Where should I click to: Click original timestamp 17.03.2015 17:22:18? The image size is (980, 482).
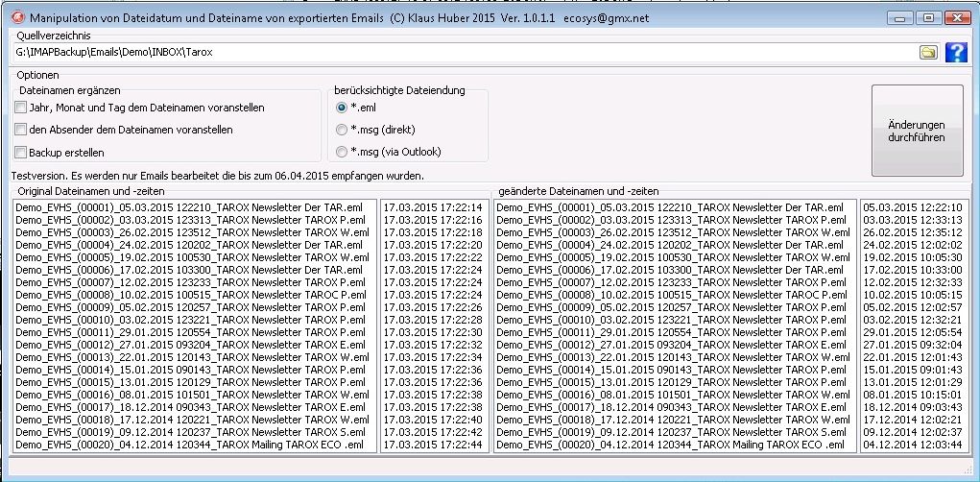tap(433, 232)
